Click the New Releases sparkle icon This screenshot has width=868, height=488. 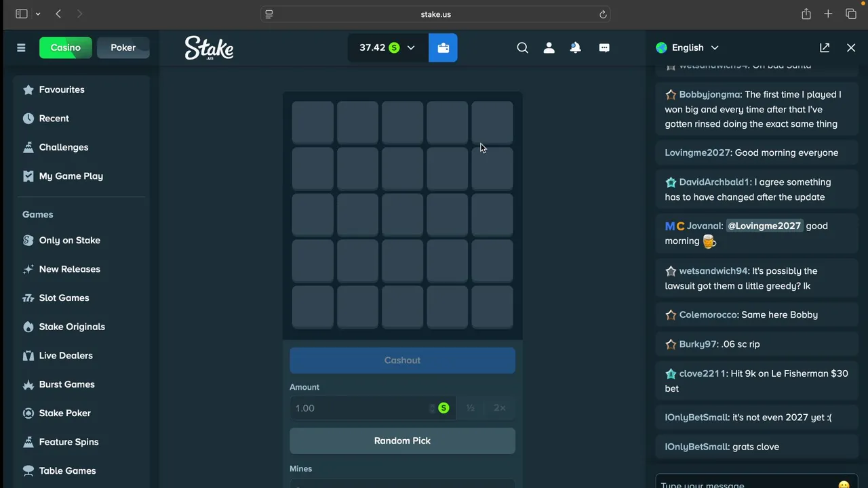[x=28, y=269]
